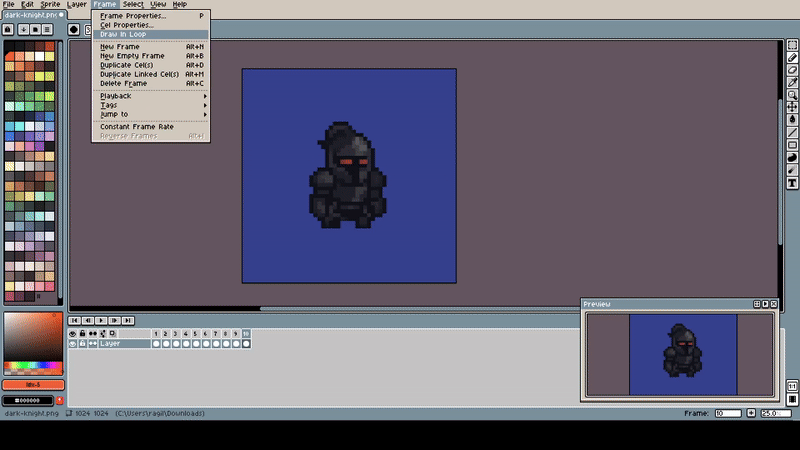This screenshot has width=800, height=450.
Task: Switch to dark-knight.png document tab
Action: (x=34, y=15)
